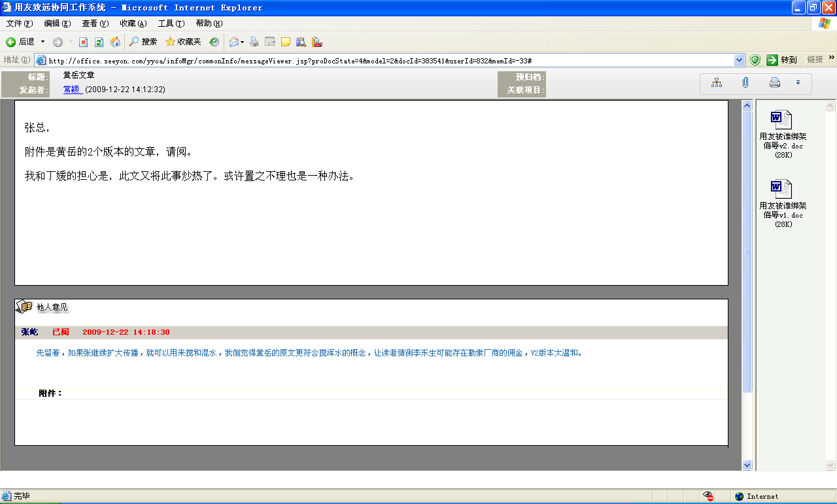Click the attachment paperclip icon
The image size is (837, 504).
(x=745, y=83)
